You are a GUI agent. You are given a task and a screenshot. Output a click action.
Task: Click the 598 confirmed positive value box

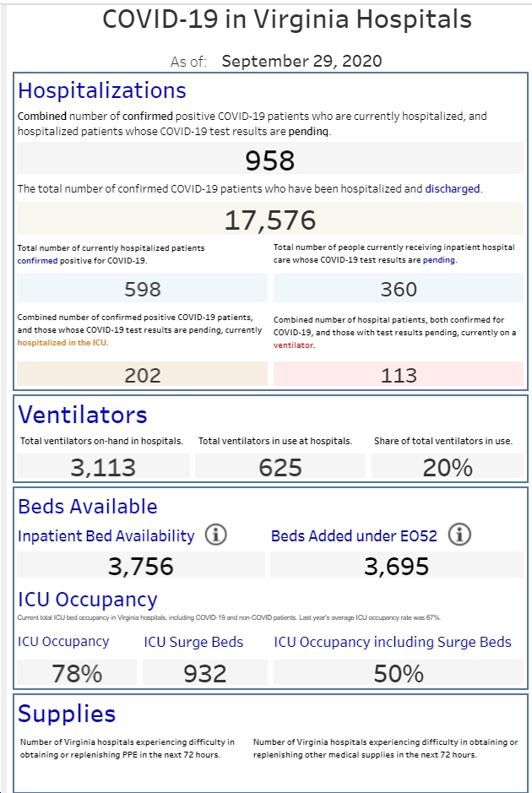click(x=142, y=288)
